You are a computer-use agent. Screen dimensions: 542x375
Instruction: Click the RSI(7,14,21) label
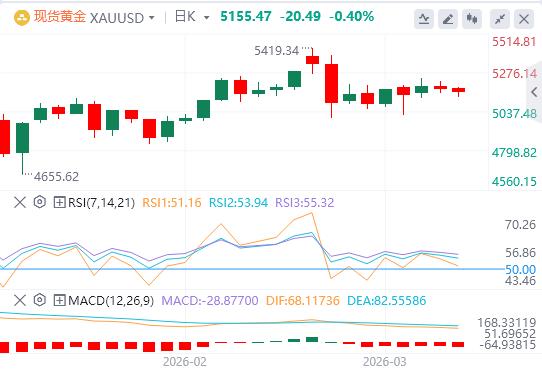(101, 202)
